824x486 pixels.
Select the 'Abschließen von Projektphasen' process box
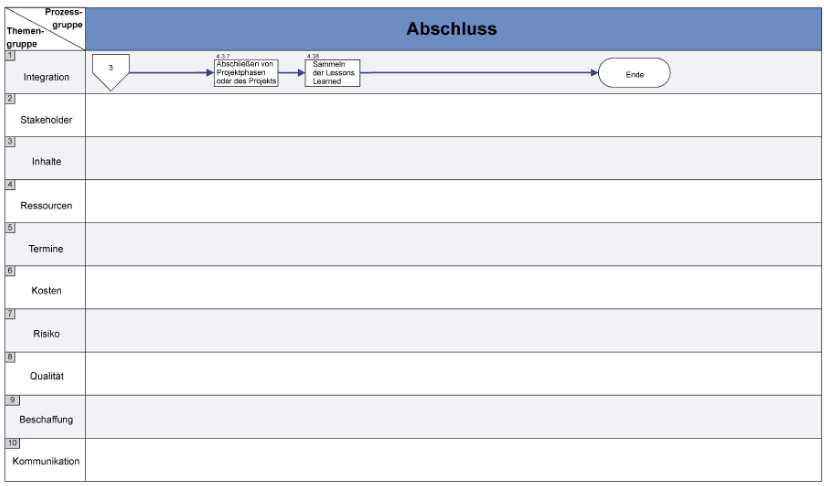[246, 73]
